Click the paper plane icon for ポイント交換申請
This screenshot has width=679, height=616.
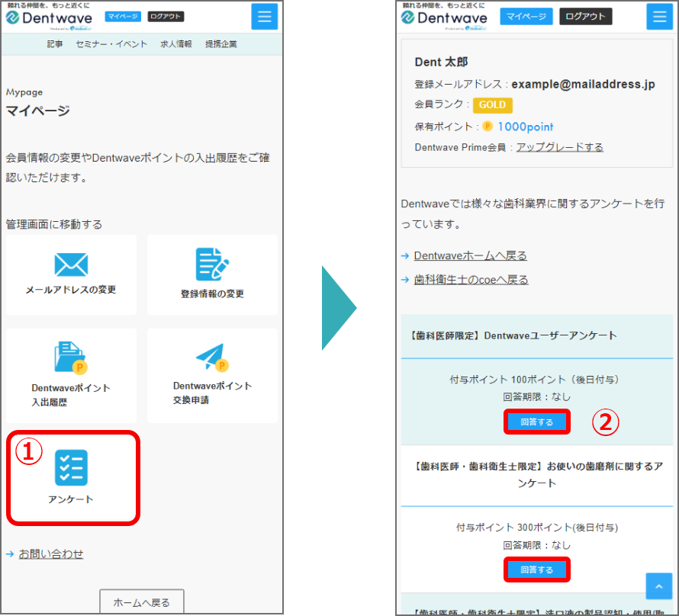[x=212, y=358]
